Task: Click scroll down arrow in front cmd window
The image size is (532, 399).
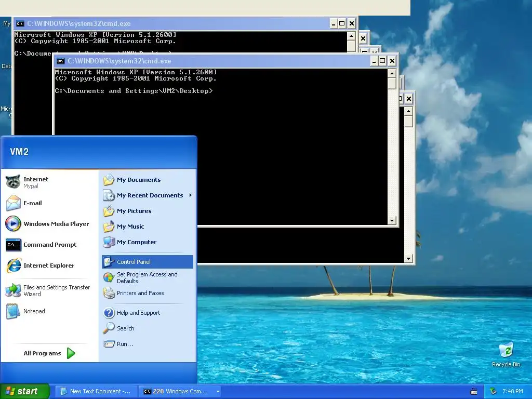Action: (x=392, y=220)
